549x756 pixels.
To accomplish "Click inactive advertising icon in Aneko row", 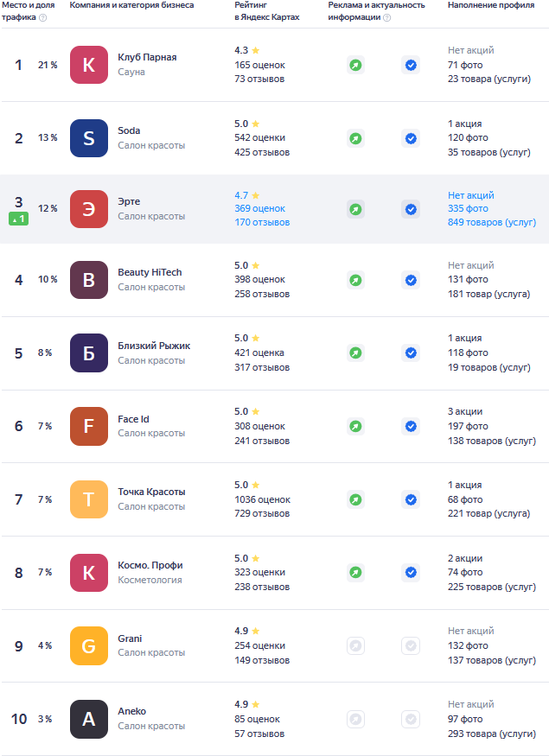I will (355, 720).
